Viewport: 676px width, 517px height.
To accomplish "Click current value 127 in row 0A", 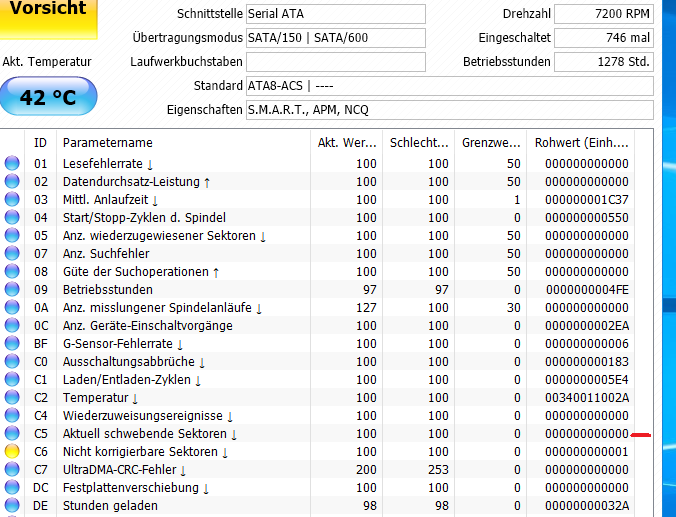I will pos(366,308).
